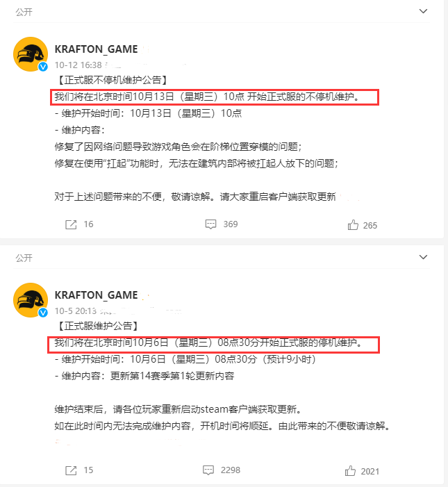
Task: Click the 265 like count
Action: tap(370, 226)
